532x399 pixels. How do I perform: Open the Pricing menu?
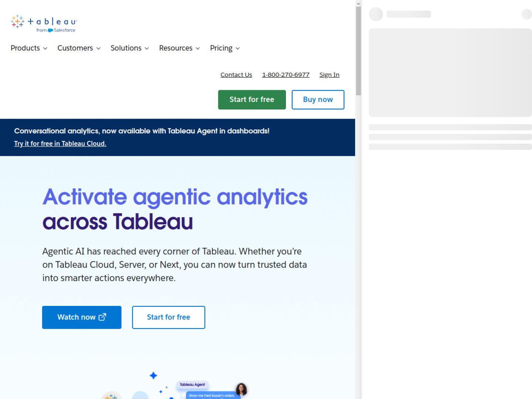tap(225, 48)
